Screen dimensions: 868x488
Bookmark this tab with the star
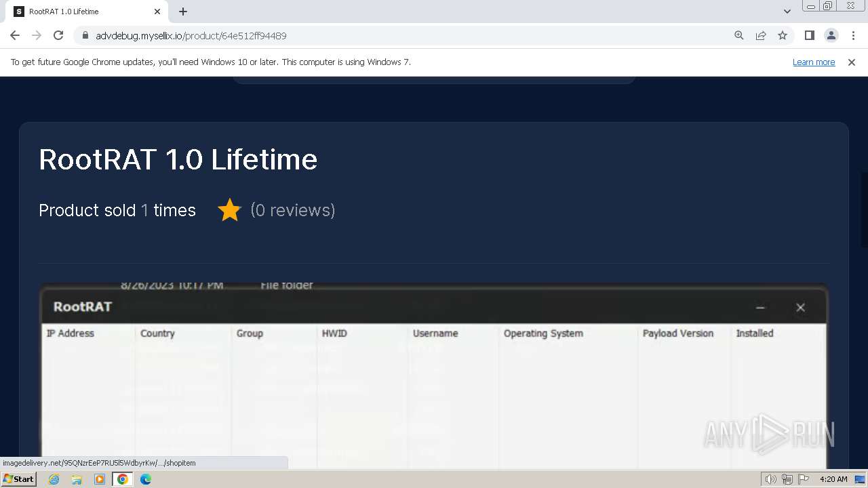click(783, 35)
